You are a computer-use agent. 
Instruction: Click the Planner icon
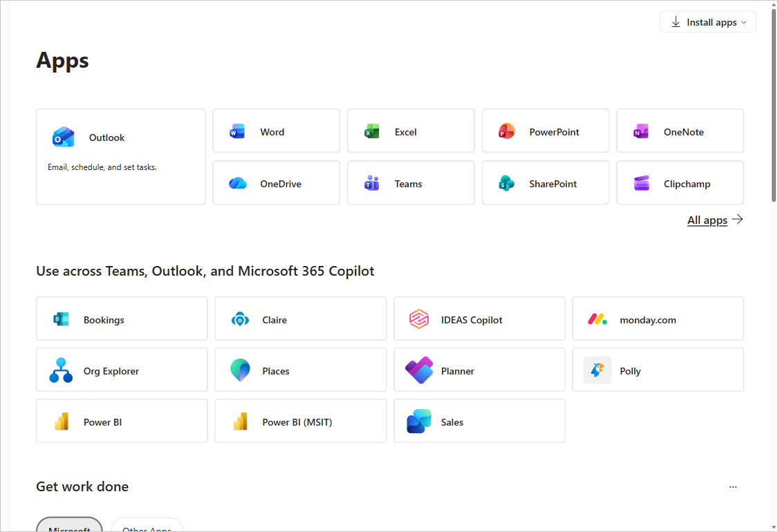pos(419,370)
